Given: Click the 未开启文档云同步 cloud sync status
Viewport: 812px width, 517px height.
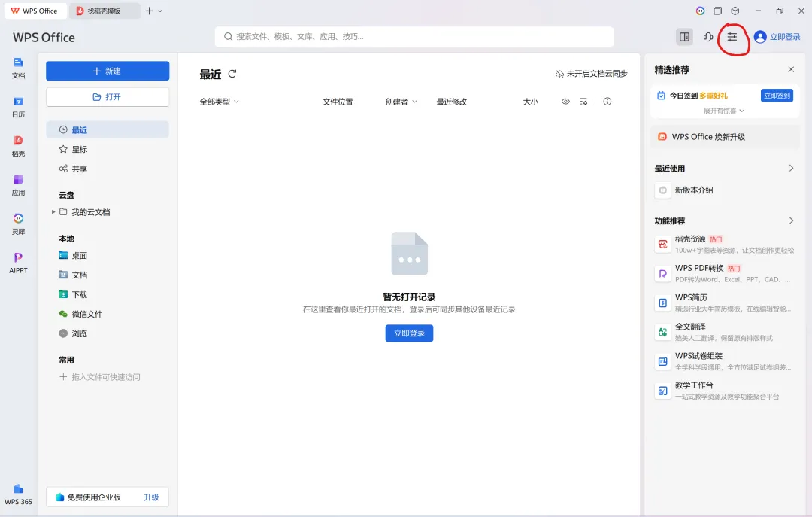Looking at the screenshot, I should [592, 74].
